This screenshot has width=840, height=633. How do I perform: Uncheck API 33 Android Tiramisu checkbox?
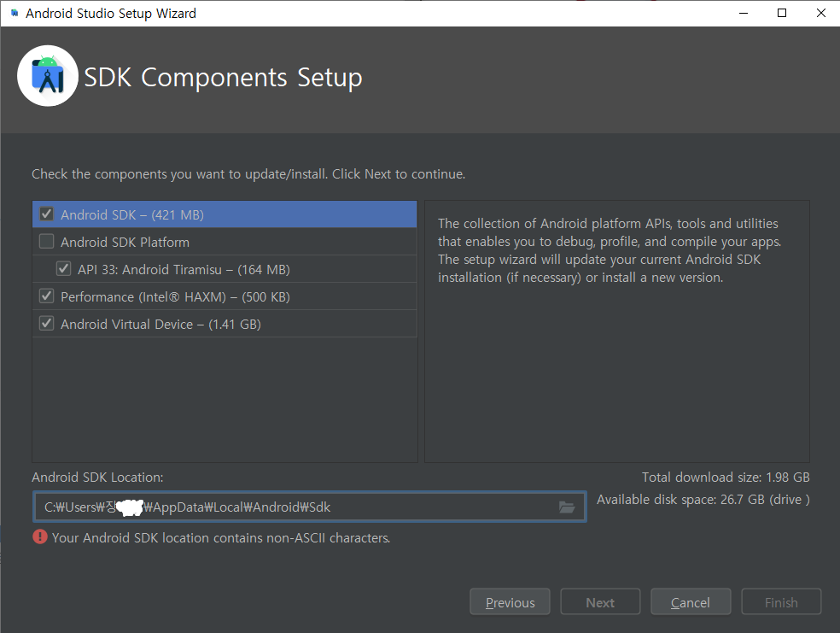click(64, 268)
